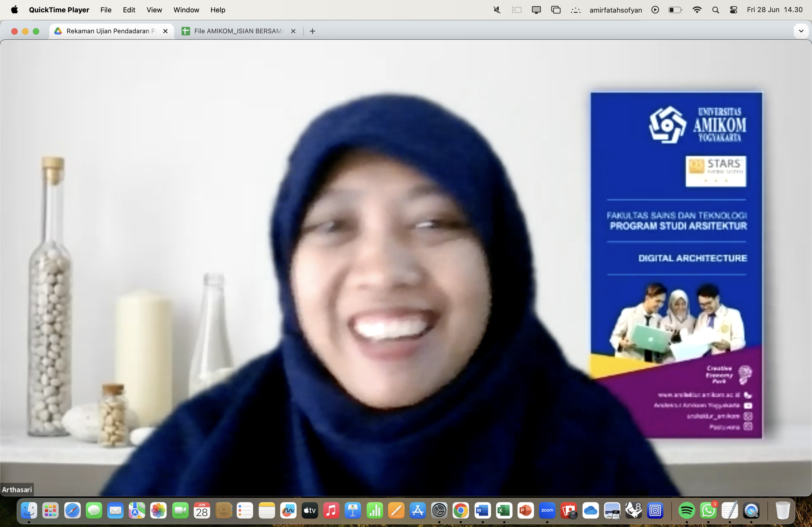
Task: Launch Microsoft Excel from the dock
Action: pos(504,510)
